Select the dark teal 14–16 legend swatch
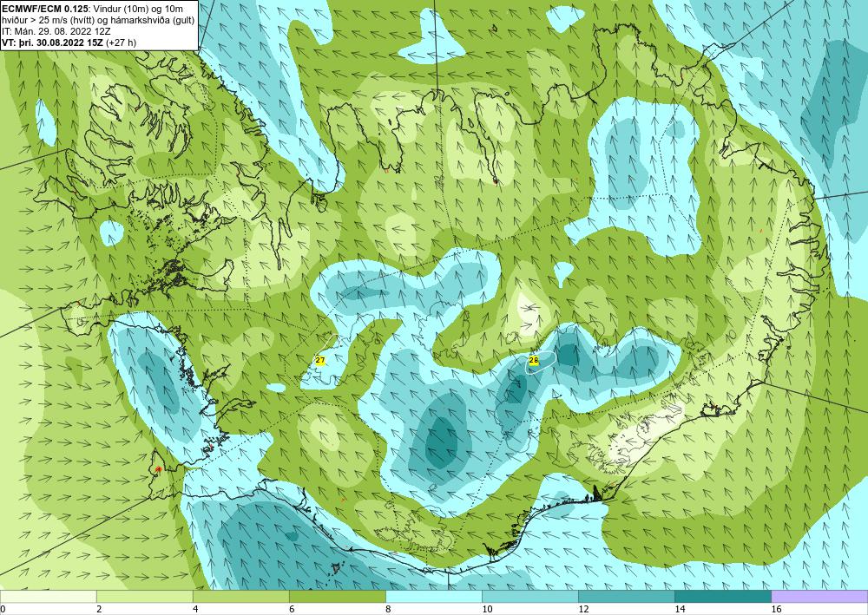Viewport: 868px width, 615px height. coord(723,596)
